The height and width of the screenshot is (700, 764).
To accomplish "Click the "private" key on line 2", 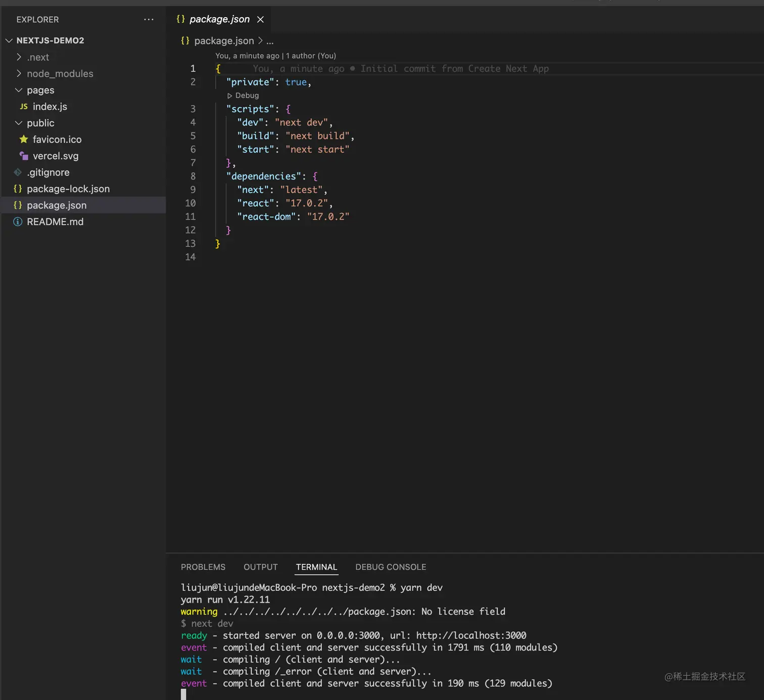I will tap(251, 82).
